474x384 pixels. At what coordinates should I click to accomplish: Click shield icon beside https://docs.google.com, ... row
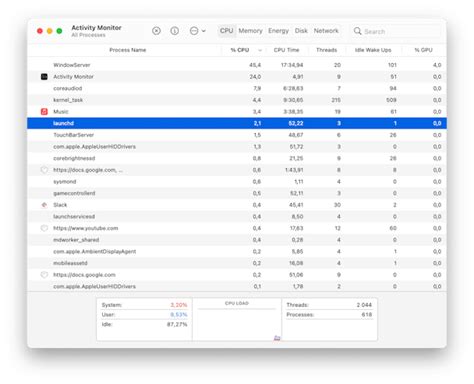click(44, 170)
